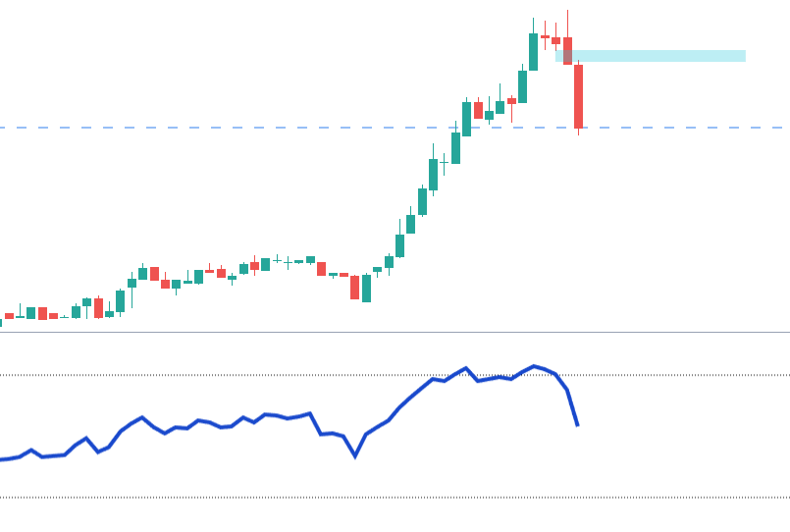This screenshot has width=790, height=532.
Task: Click the lower dotted level line of indicator
Action: pyautogui.click(x=294, y=498)
